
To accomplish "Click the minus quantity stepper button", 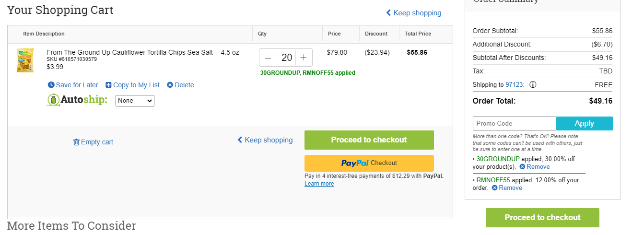I will [268, 58].
